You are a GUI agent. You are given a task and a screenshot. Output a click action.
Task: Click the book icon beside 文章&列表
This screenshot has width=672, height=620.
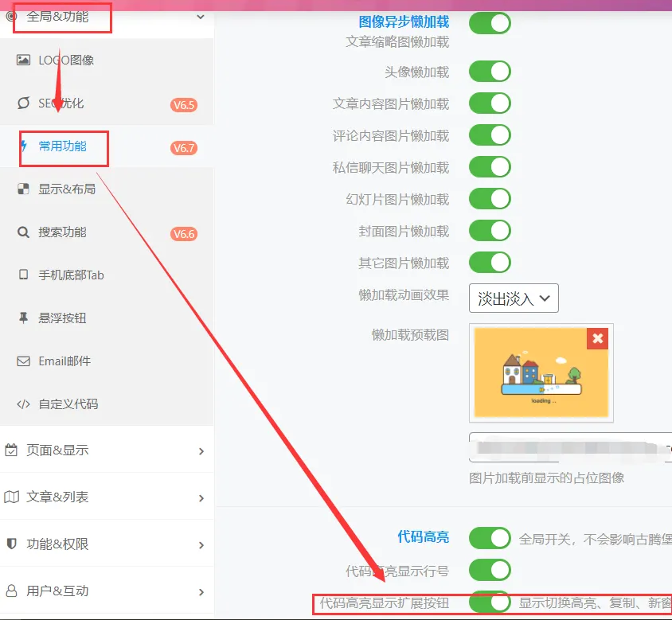(x=12, y=497)
